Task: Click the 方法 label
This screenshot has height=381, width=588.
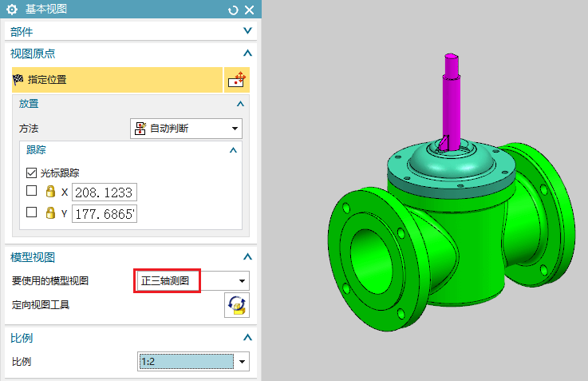Action: [29, 129]
